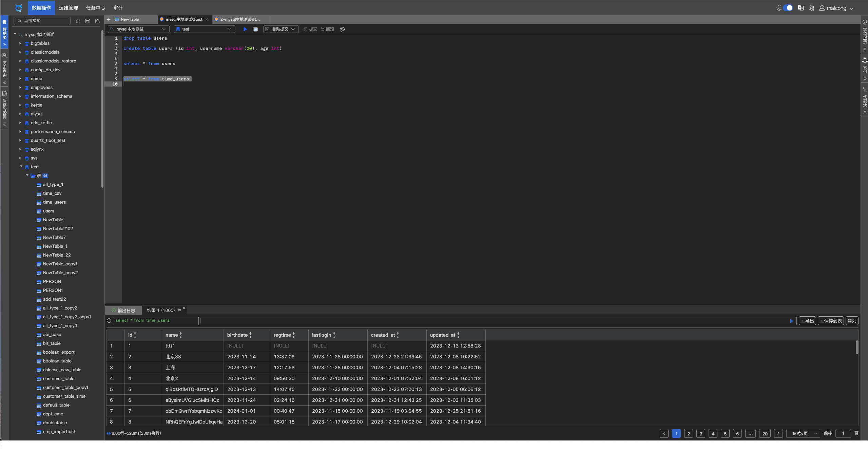Click the 导出 export button

point(807,321)
